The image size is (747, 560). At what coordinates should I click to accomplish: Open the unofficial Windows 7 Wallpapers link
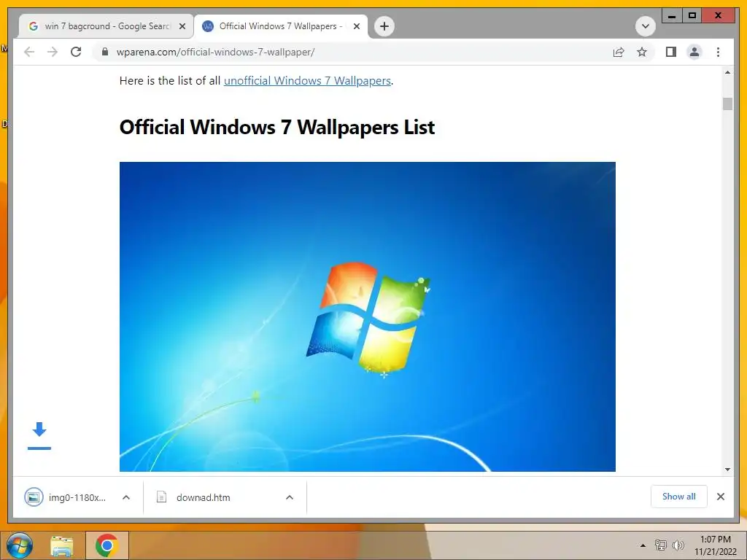tap(307, 81)
